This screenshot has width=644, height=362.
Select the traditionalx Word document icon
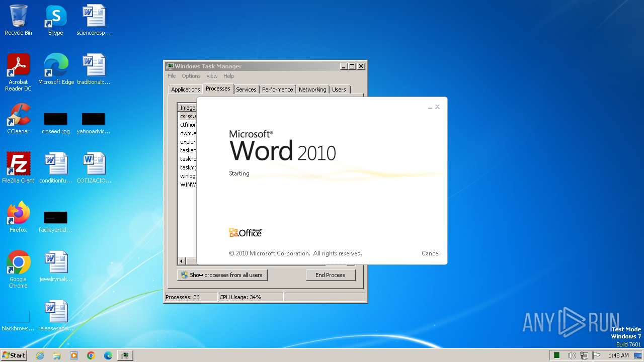(94, 69)
